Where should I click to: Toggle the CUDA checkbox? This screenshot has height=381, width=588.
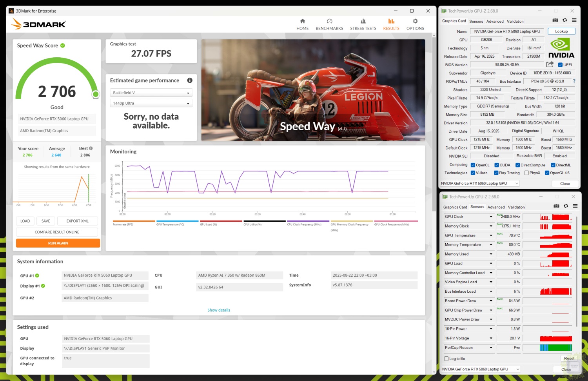tap(497, 165)
